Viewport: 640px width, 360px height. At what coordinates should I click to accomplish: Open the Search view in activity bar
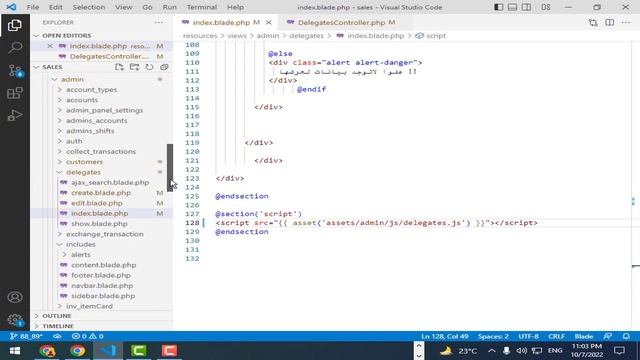tap(15, 48)
